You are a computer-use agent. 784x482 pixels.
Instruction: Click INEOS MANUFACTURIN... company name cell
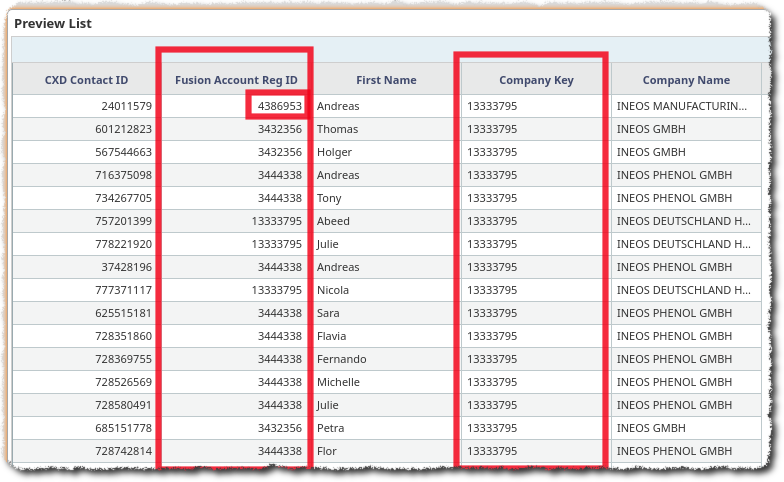coord(682,106)
